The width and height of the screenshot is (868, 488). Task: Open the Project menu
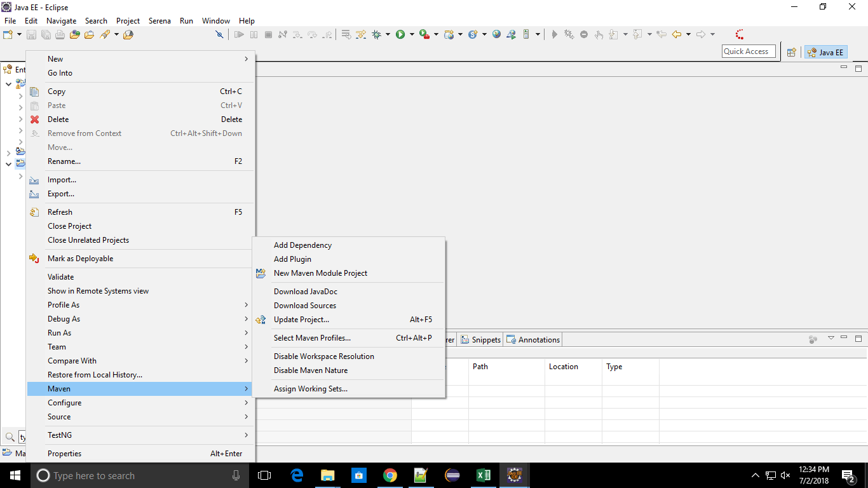tap(128, 21)
